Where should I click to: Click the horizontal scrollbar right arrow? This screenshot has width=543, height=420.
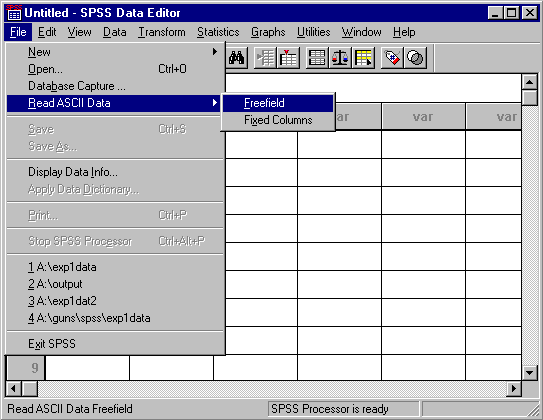click(514, 388)
